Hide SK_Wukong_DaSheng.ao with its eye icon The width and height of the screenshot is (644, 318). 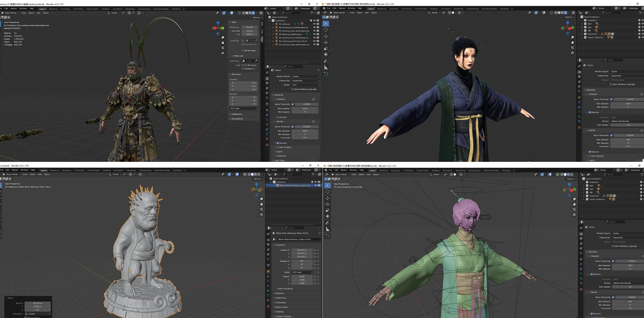(314, 34)
